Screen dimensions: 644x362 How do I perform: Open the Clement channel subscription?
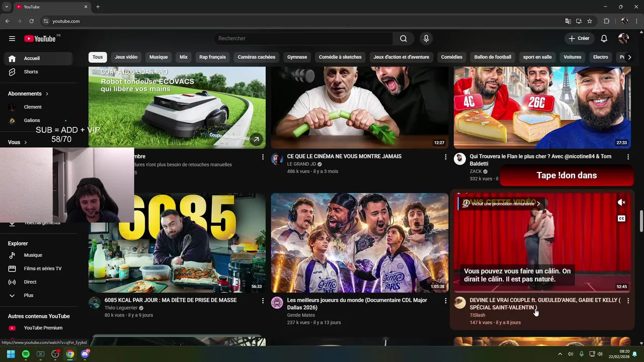(x=38, y=107)
